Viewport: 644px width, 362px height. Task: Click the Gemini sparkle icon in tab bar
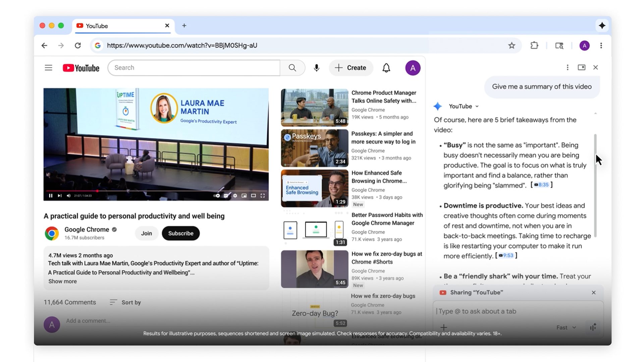tap(602, 26)
